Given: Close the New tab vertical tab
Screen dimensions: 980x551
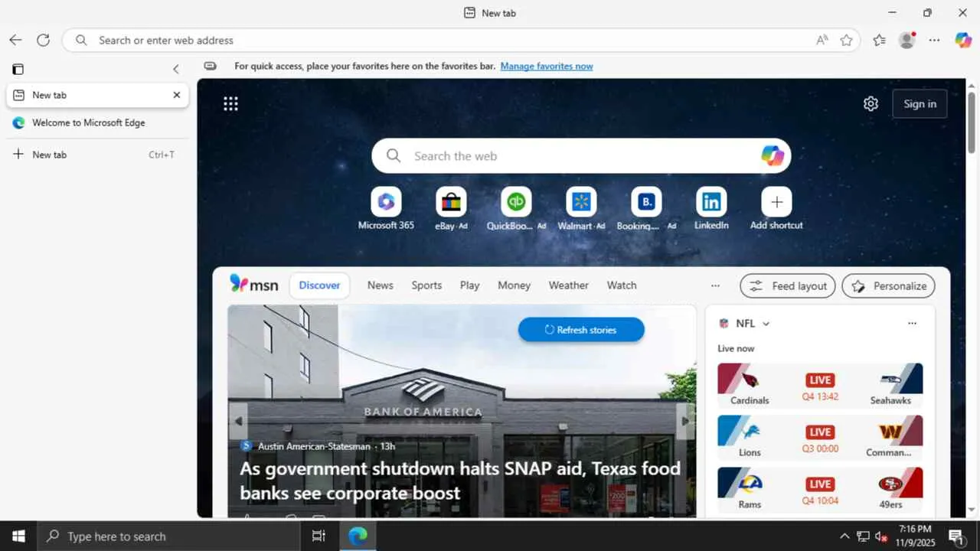Looking at the screenshot, I should 177,95.
